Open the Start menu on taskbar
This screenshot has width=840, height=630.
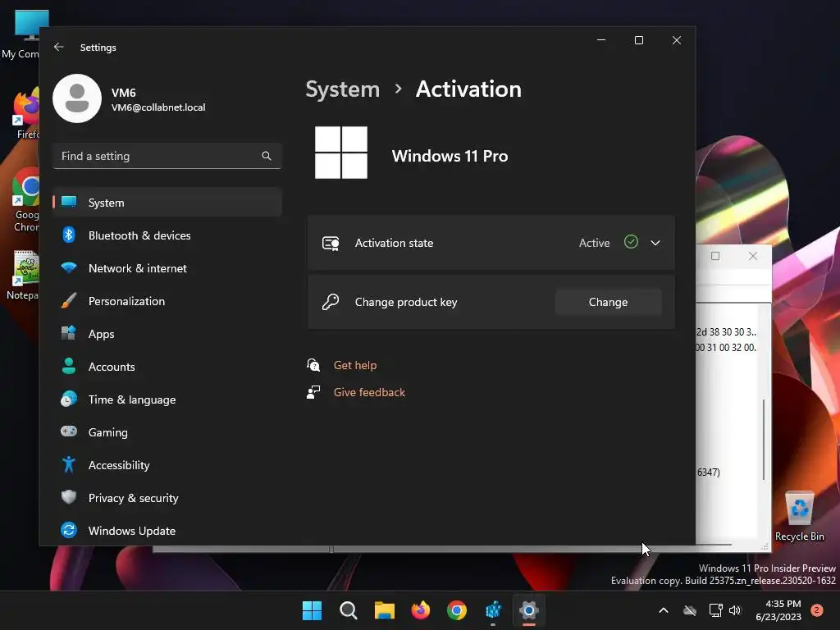tap(312, 610)
